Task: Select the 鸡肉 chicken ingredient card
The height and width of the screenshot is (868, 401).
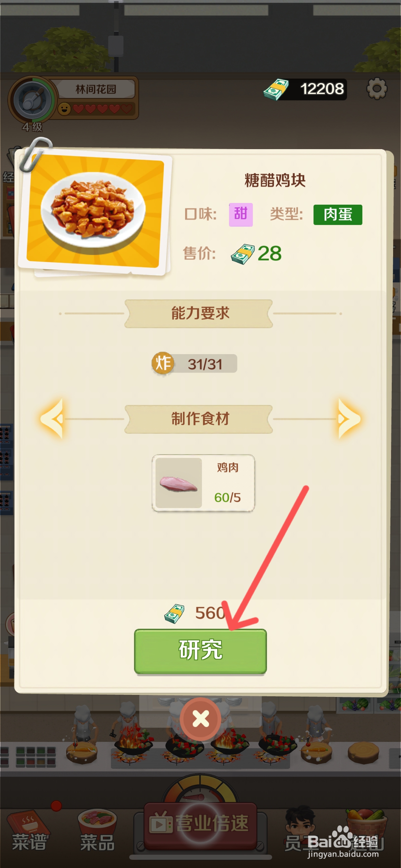Action: [203, 483]
